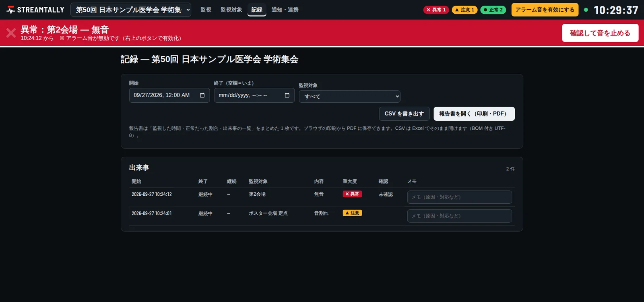Viewport: 644px width, 302px height.
Task: Click the StreamTally pulse logo icon
Action: pyautogui.click(x=11, y=10)
